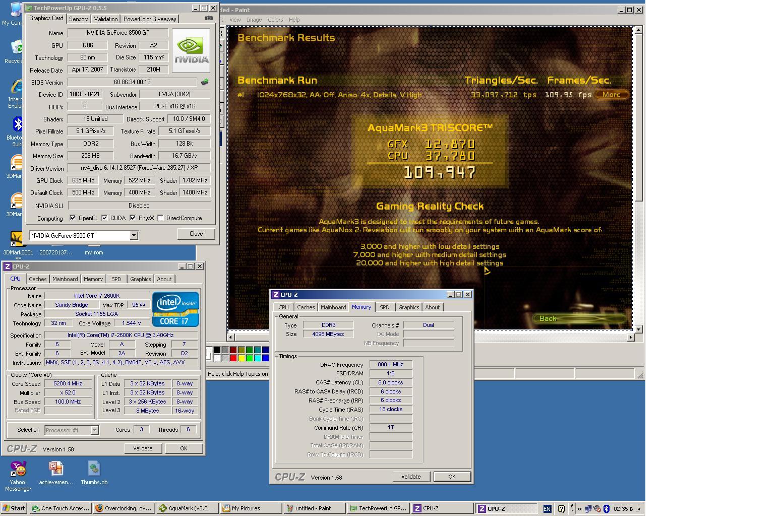784x532 pixels.
Task: Open the About tab in left CPU-Z window
Action: tap(164, 279)
